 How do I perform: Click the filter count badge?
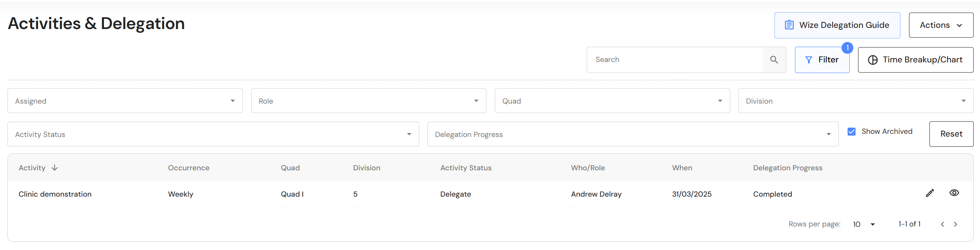847,48
